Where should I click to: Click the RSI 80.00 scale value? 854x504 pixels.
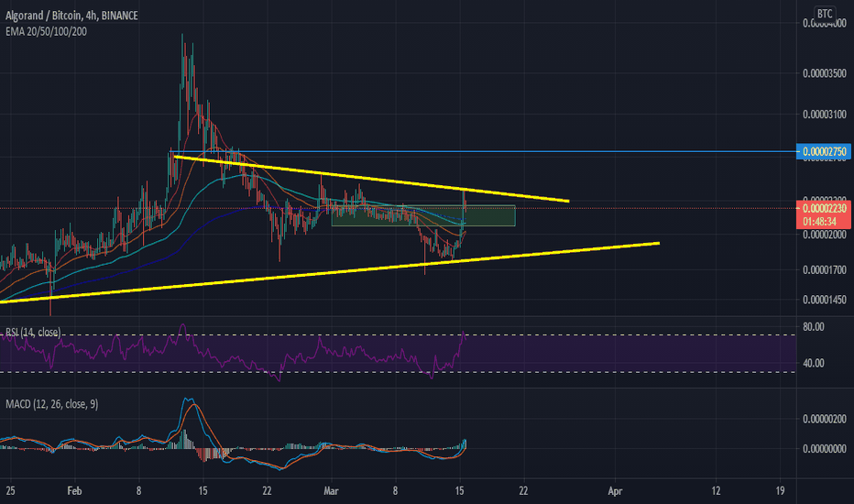813,327
